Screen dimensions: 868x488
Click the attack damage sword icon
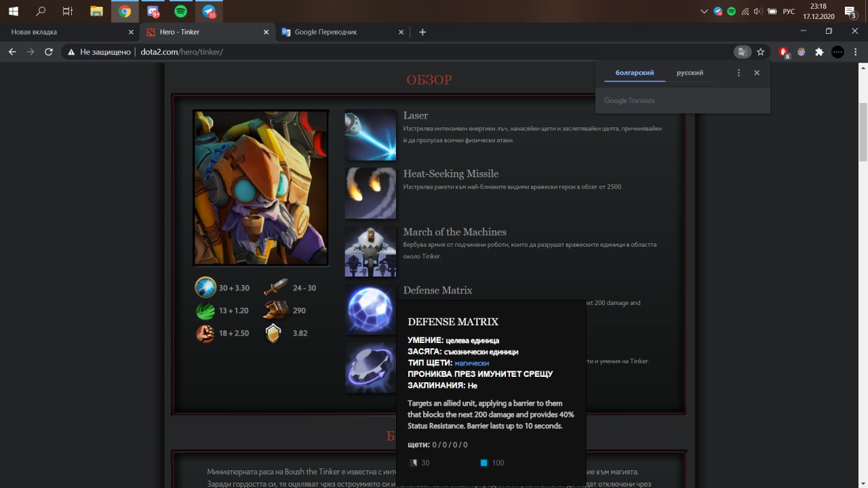pos(275,287)
